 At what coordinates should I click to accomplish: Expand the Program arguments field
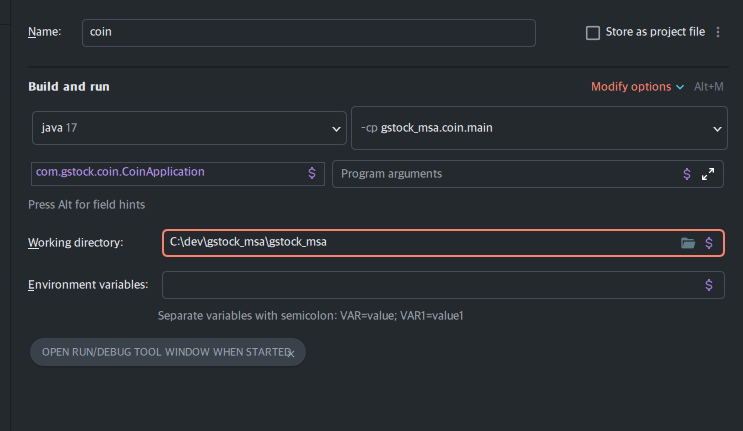pyautogui.click(x=708, y=174)
